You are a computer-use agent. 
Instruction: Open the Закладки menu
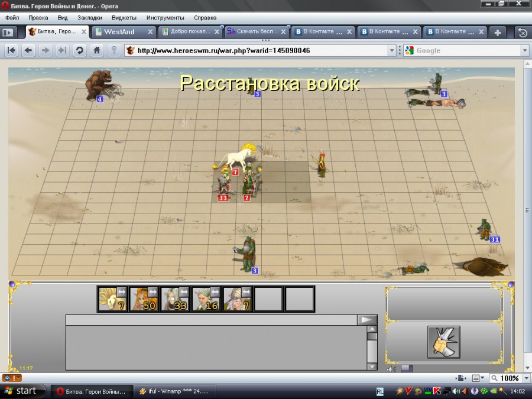coord(90,18)
